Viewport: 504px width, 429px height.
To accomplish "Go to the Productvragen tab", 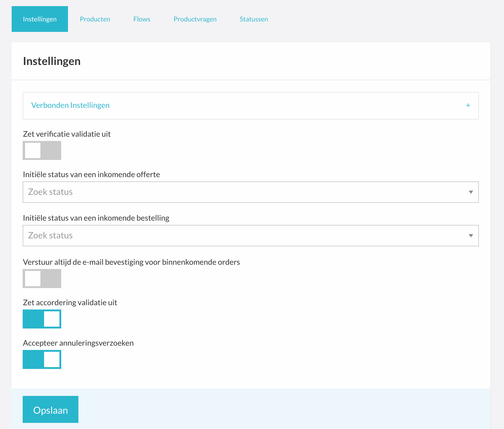I will (x=195, y=19).
